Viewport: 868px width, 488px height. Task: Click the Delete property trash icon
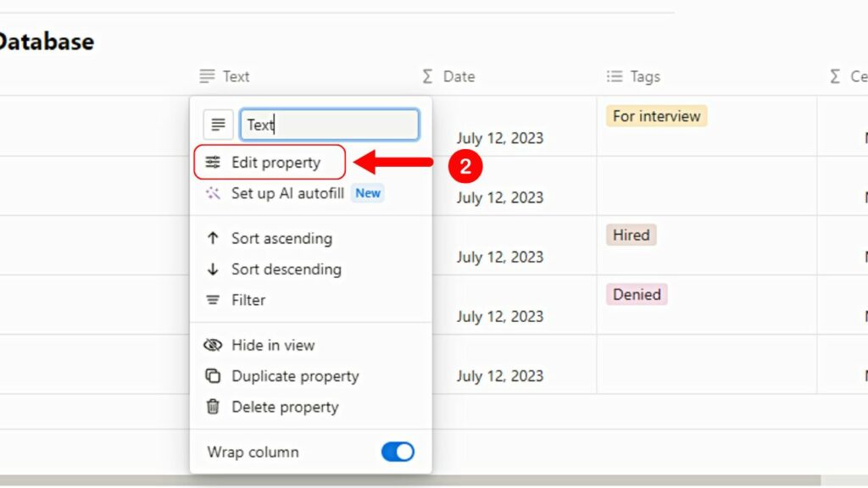pos(213,407)
